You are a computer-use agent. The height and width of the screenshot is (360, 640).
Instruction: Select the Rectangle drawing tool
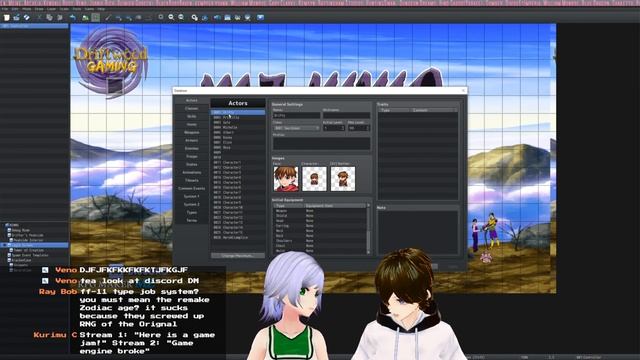[118, 18]
